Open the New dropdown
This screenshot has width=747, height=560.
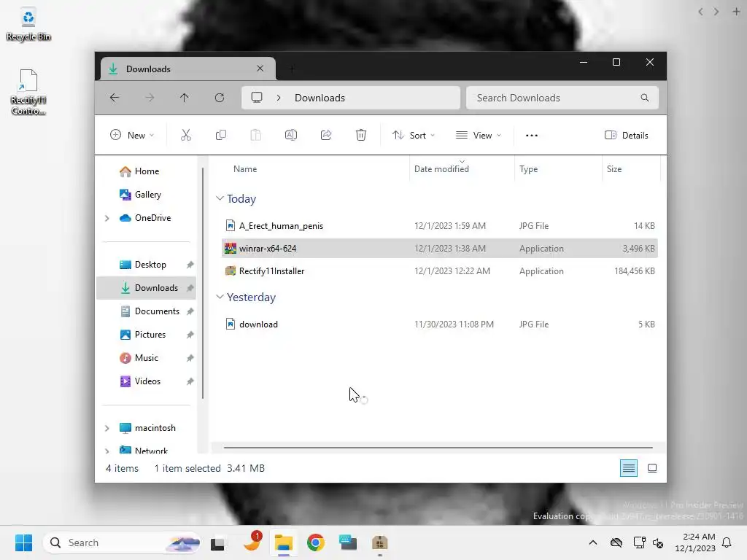pos(132,135)
